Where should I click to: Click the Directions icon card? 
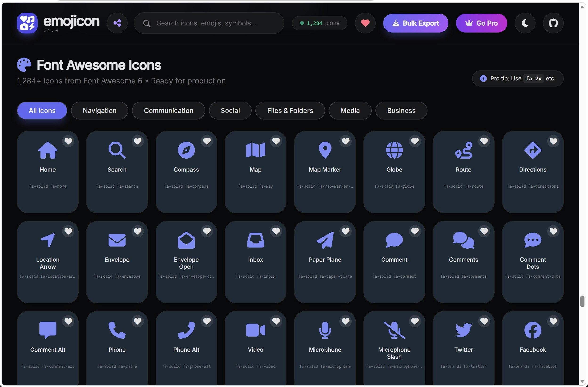(533, 172)
